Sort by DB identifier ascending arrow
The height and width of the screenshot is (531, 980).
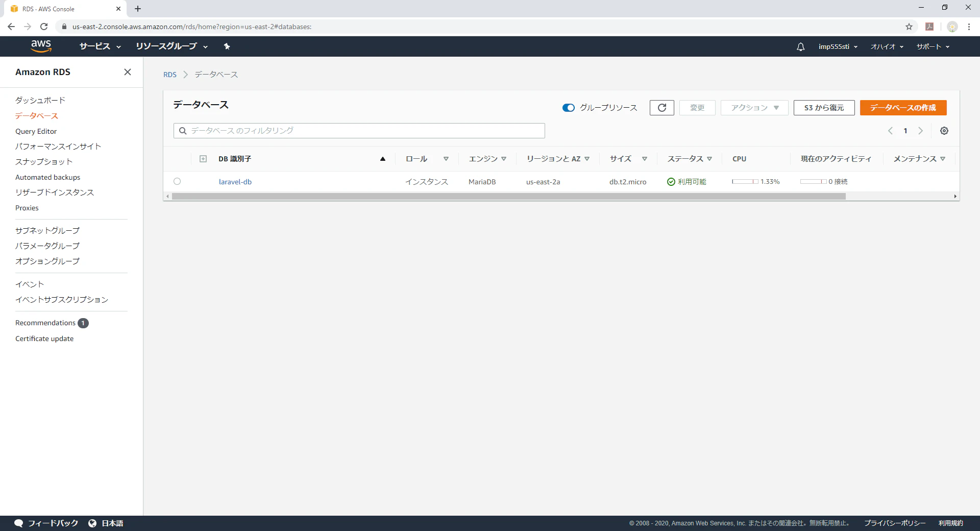coord(383,159)
